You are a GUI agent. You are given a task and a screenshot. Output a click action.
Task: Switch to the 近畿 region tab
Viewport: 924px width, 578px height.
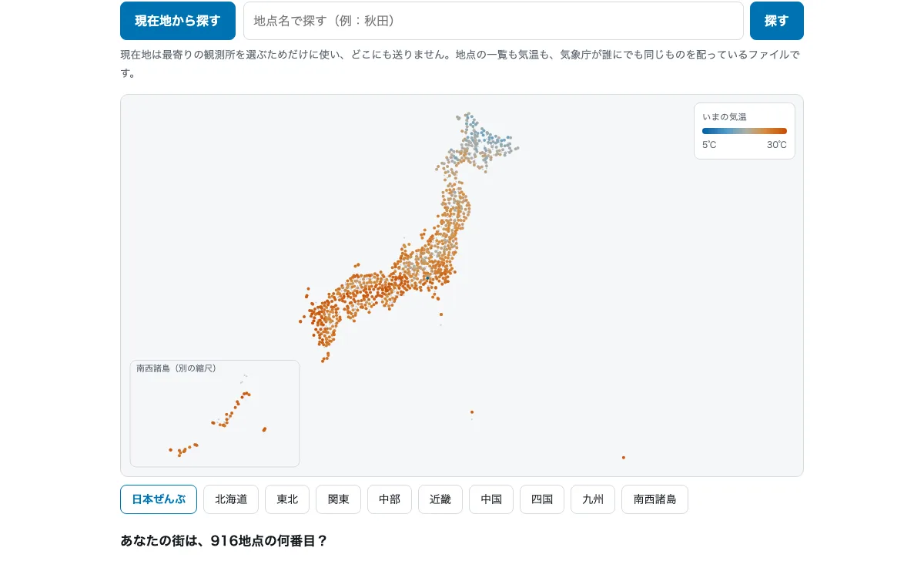point(440,499)
